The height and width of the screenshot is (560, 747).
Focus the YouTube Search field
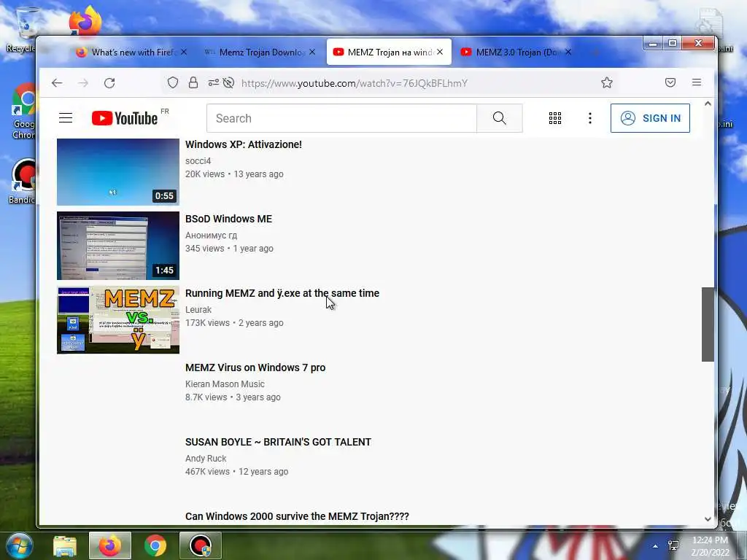point(341,118)
